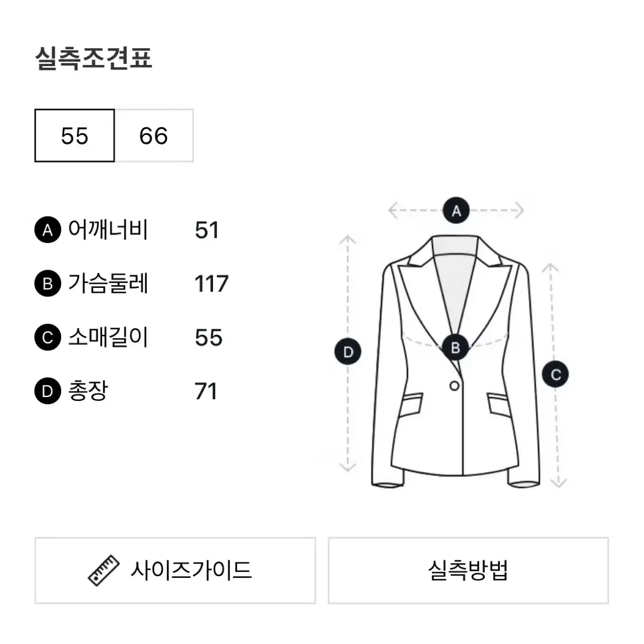This screenshot has width=644, height=644.
Task: Click the C badge beside 소매길이
Action: [x=48, y=337]
